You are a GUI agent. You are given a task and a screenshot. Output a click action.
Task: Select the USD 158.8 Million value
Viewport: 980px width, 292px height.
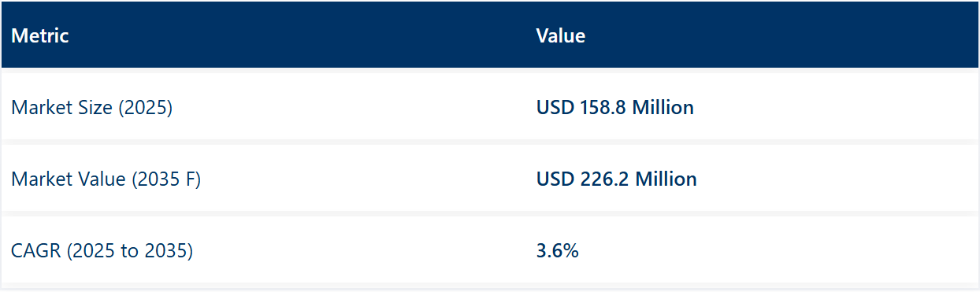tap(615, 108)
